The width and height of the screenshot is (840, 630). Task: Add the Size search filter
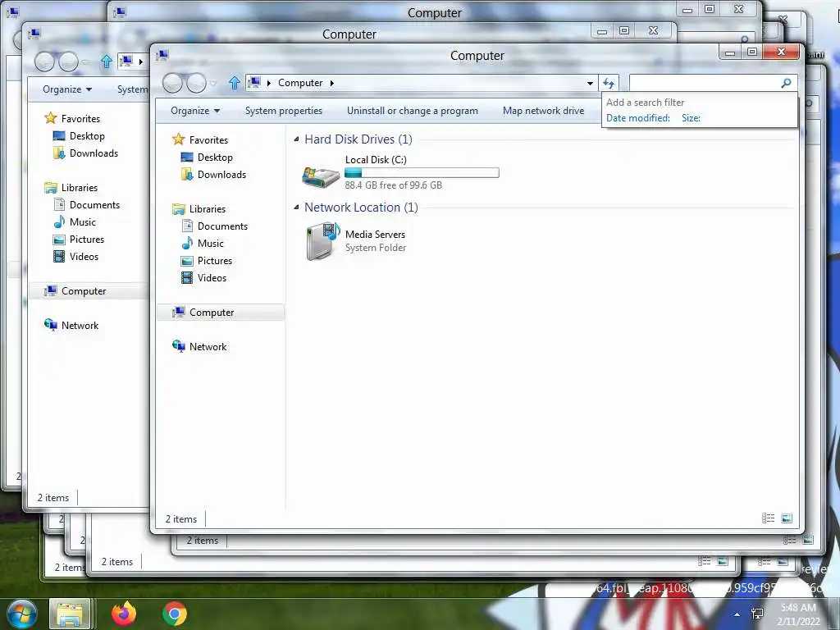pyautogui.click(x=691, y=118)
